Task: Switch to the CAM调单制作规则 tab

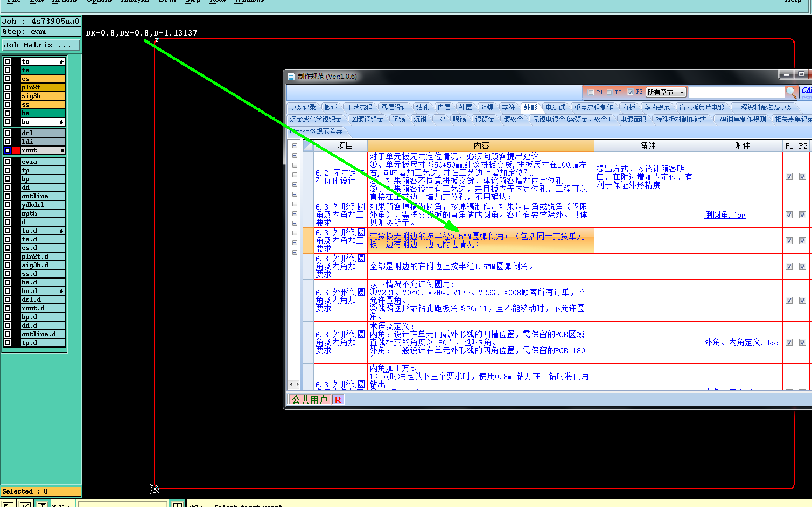Action: click(x=741, y=119)
